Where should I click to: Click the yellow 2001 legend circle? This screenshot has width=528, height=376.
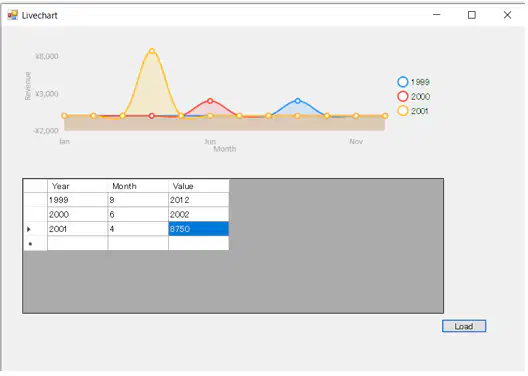tap(403, 111)
